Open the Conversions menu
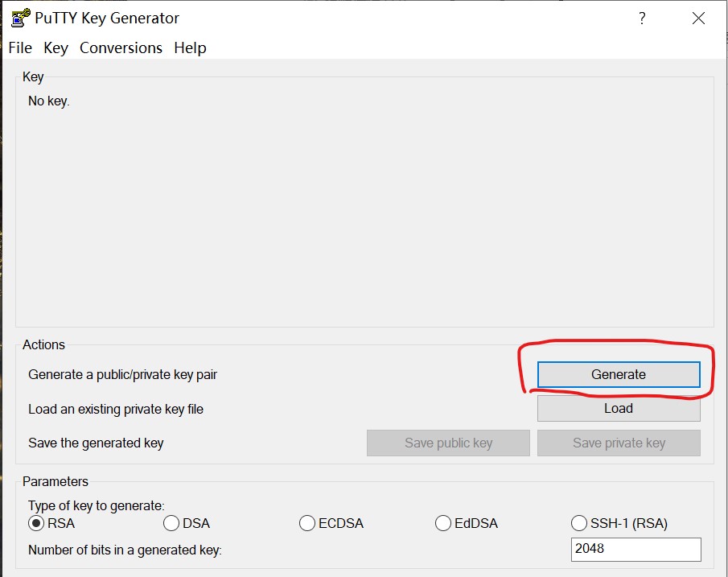Viewport: 728px width, 577px height. point(121,47)
